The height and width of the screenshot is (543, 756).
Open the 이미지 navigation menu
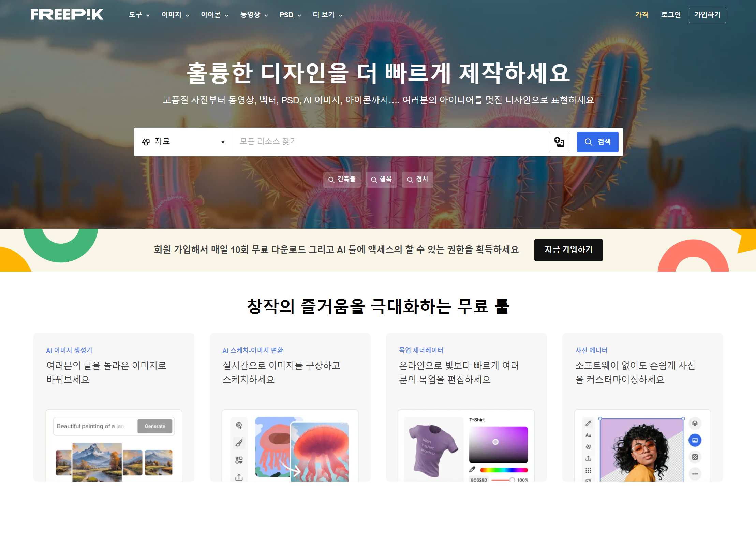coord(175,15)
